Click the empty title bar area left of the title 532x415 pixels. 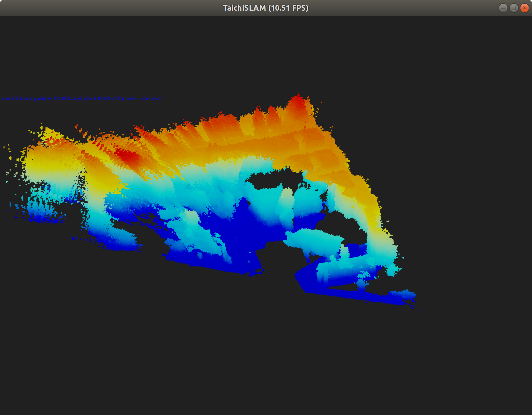click(106, 8)
